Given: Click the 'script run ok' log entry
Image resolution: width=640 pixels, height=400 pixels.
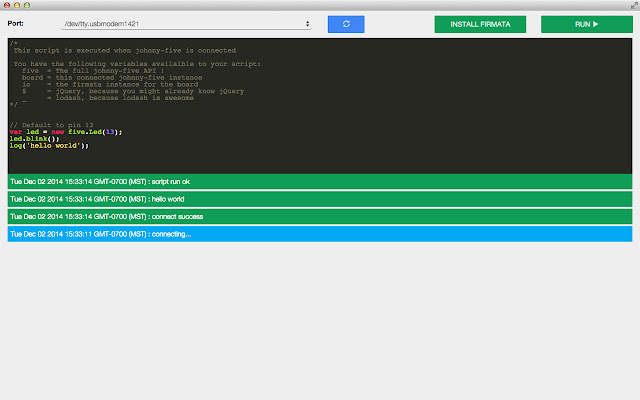Looking at the screenshot, I should click(320, 182).
